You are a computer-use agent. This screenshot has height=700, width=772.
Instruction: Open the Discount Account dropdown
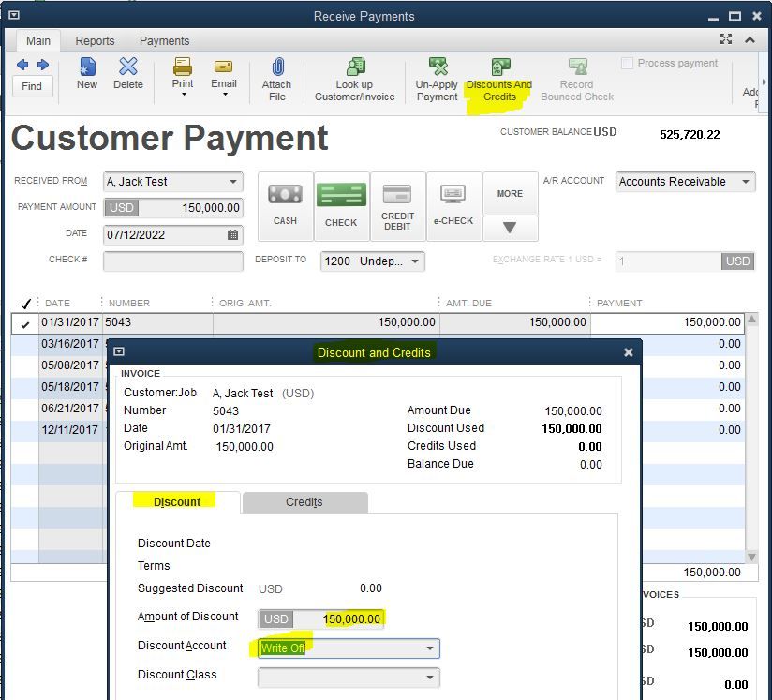430,648
